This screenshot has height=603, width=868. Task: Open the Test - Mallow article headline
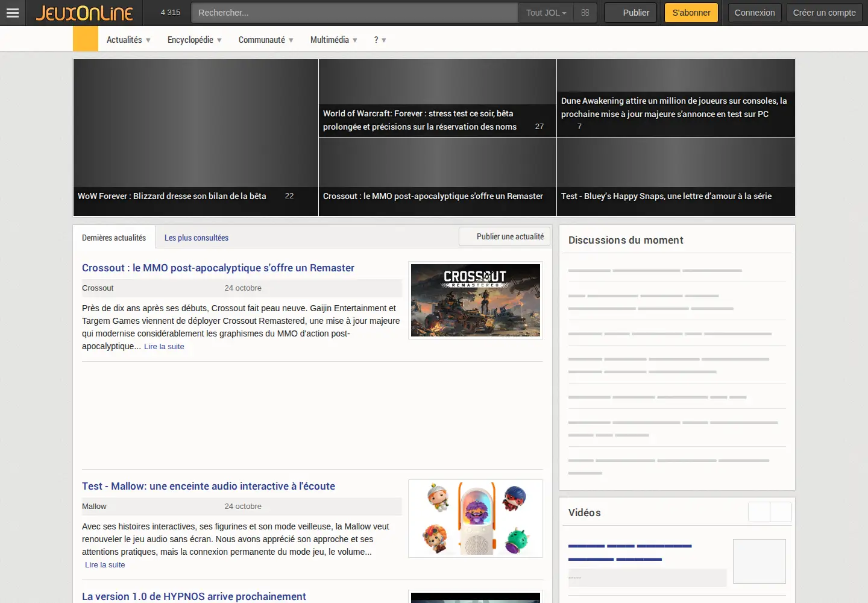pyautogui.click(x=209, y=486)
